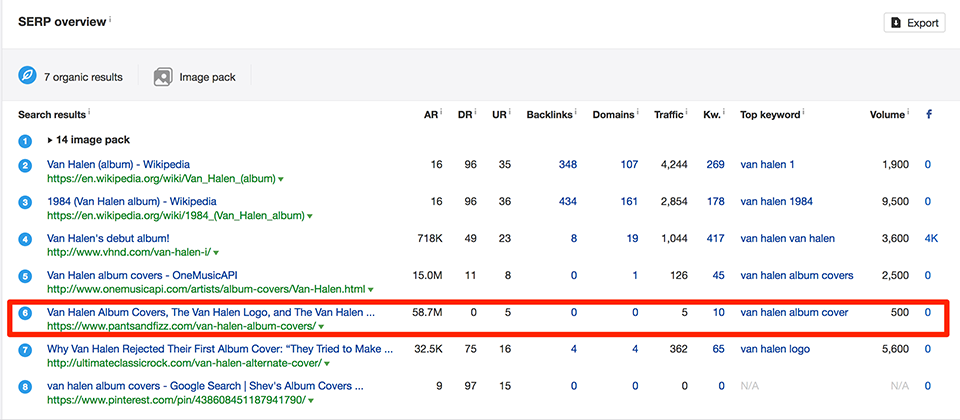Open 1984 (Van Halen album) - Wikipedia result
The height and width of the screenshot is (420, 960).
[132, 201]
